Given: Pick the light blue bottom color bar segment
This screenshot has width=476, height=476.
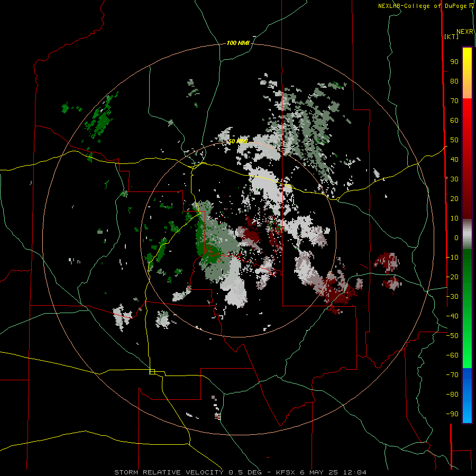Looking at the screenshot, I should 467,413.
